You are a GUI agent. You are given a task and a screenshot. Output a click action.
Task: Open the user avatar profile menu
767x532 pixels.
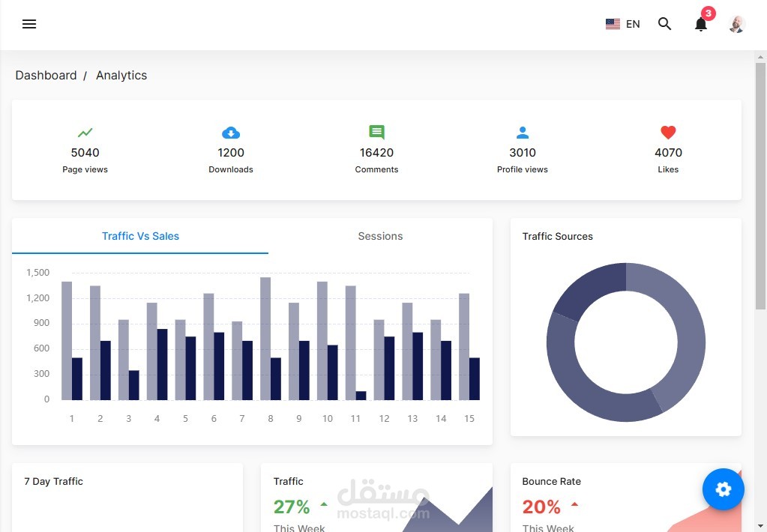(737, 24)
